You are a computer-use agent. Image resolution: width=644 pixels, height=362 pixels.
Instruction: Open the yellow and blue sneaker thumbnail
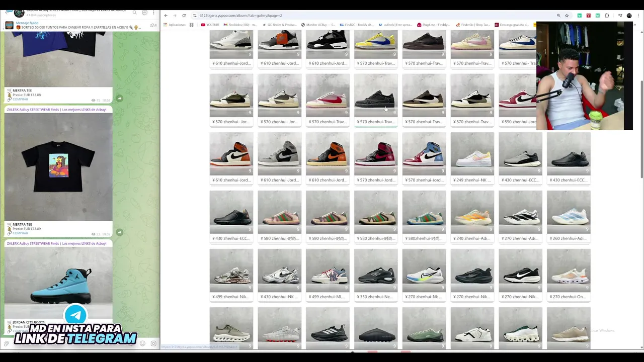pyautogui.click(x=375, y=44)
